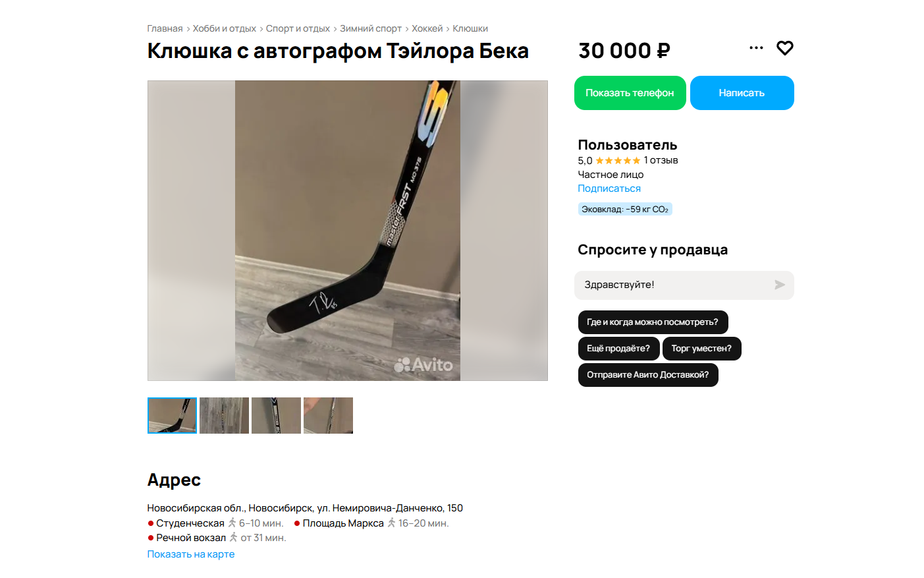Select the first hockey stick thumbnail
Image resolution: width=924 pixels, height=578 pixels.
tap(172, 415)
